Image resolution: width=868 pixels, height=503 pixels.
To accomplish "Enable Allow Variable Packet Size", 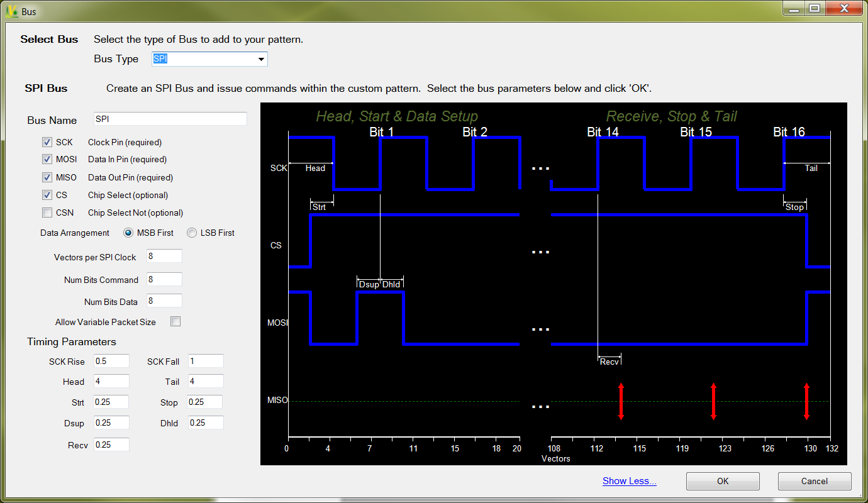I will [x=175, y=322].
